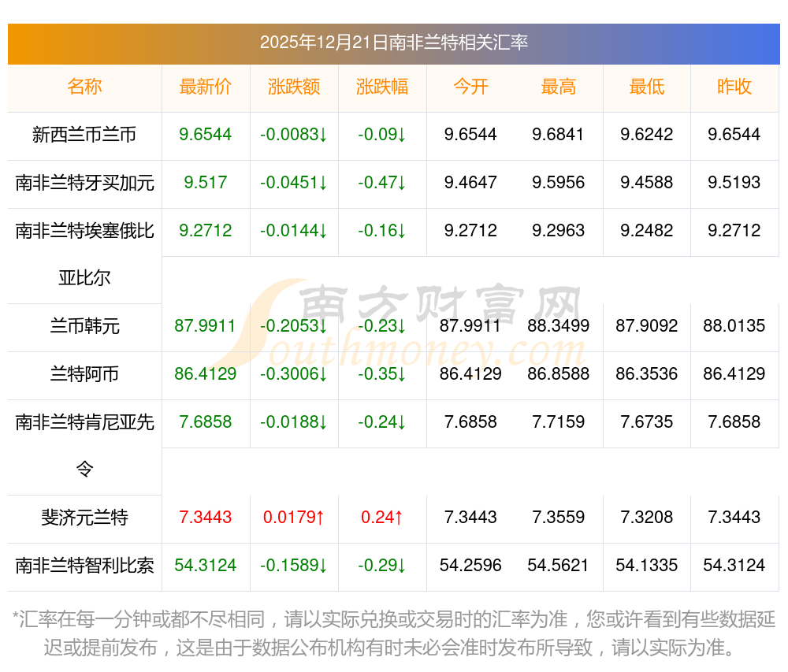This screenshot has height=672, width=788.
Task: Click low value 86.3536
Action: tap(647, 374)
